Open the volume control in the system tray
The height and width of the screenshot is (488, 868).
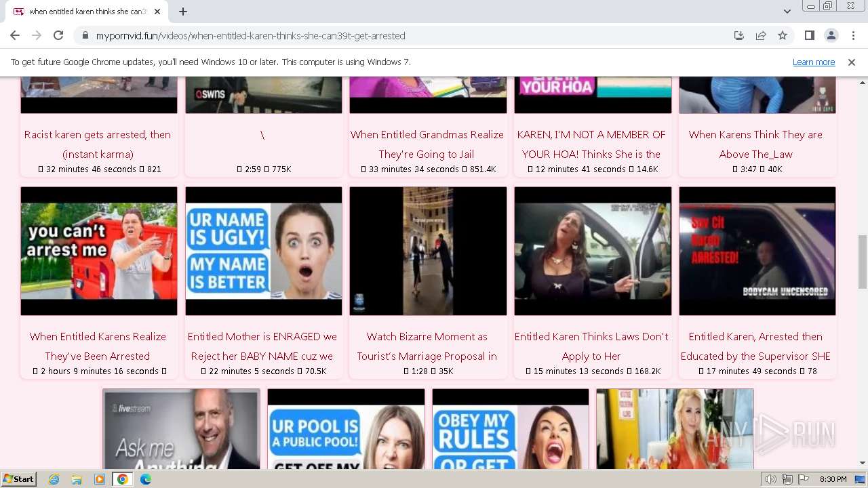[771, 479]
